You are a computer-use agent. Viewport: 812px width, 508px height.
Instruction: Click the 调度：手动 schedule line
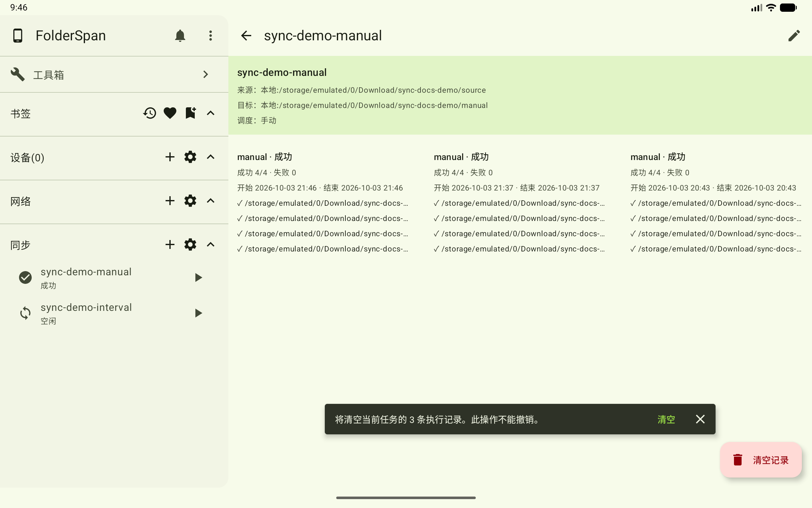(257, 120)
